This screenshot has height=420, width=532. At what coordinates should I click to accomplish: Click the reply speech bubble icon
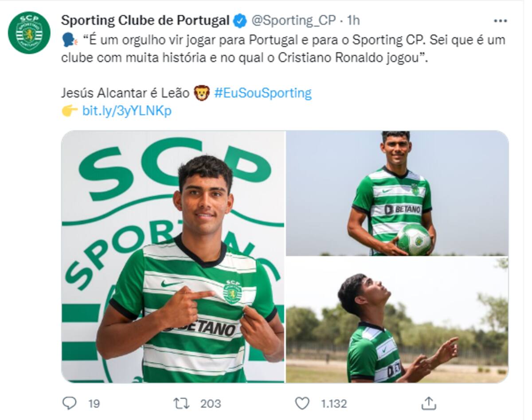coord(69,403)
